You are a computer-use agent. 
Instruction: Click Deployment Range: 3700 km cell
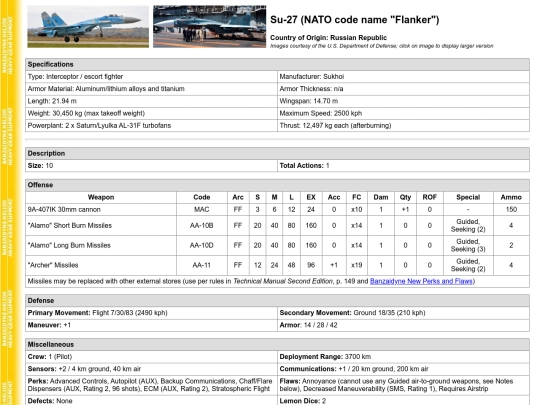tap(403, 357)
